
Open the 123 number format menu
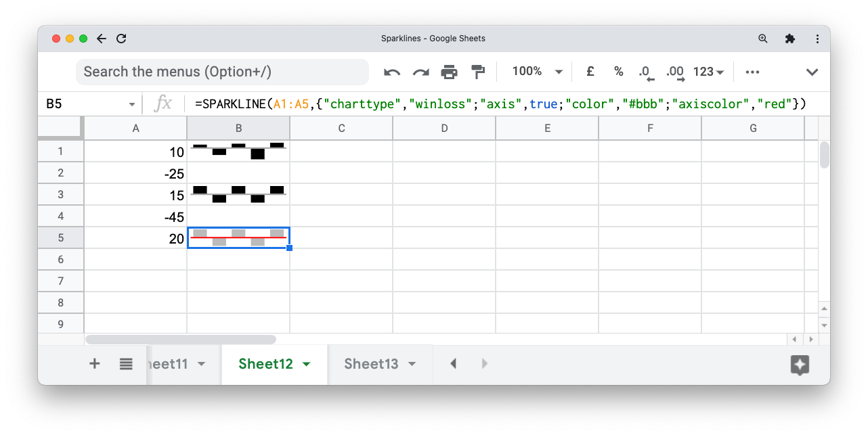(708, 71)
